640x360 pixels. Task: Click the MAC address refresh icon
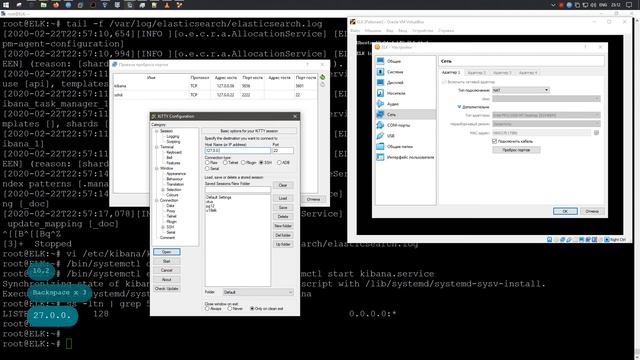(596, 133)
